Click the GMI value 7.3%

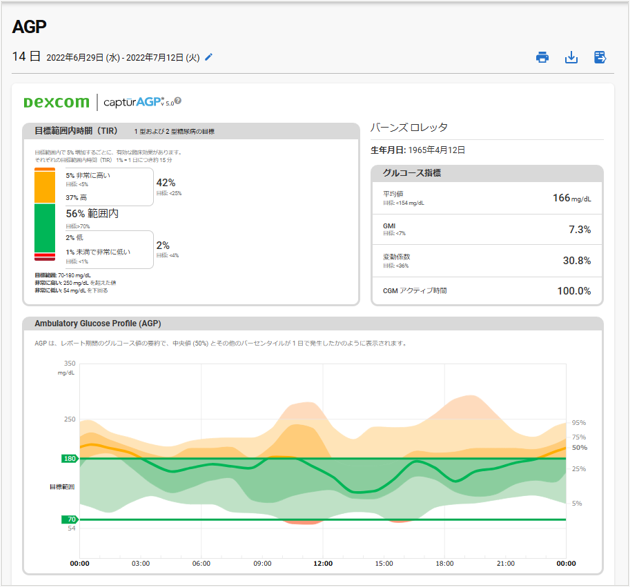579,230
